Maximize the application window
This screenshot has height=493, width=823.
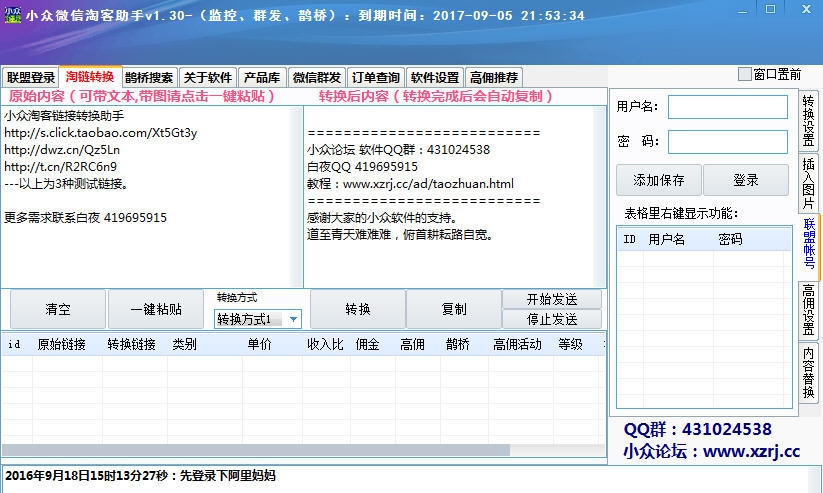[x=770, y=9]
